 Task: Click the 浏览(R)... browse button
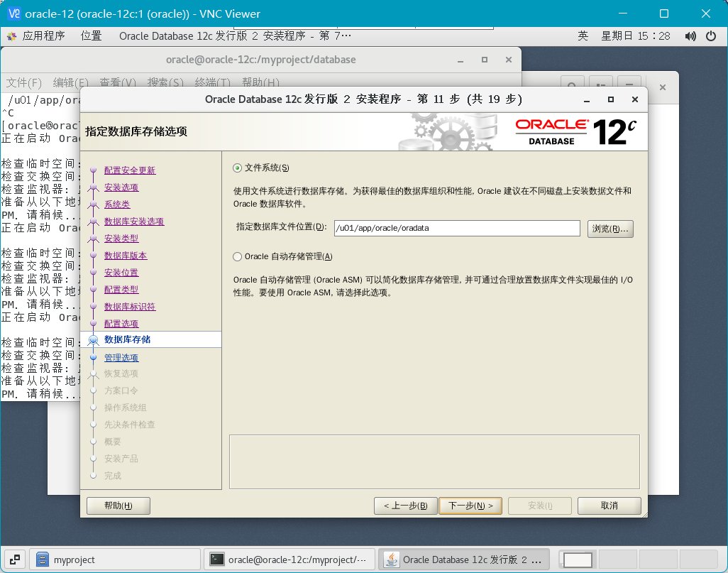610,229
